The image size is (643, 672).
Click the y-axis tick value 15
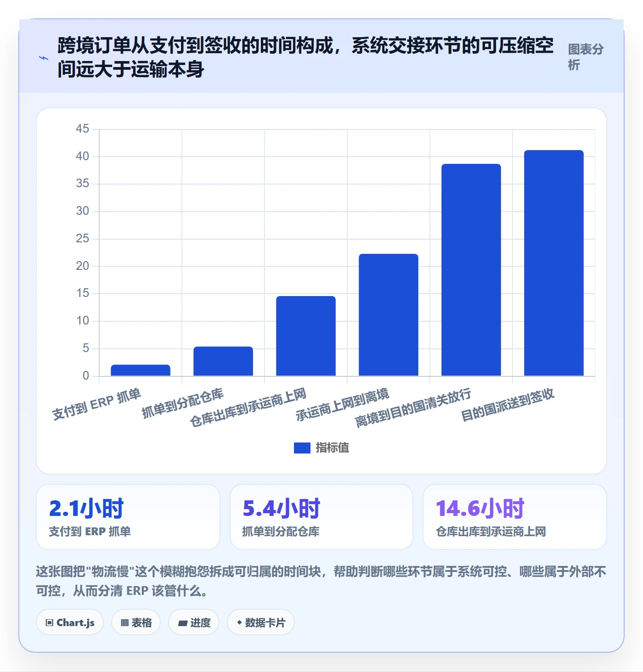click(x=83, y=293)
